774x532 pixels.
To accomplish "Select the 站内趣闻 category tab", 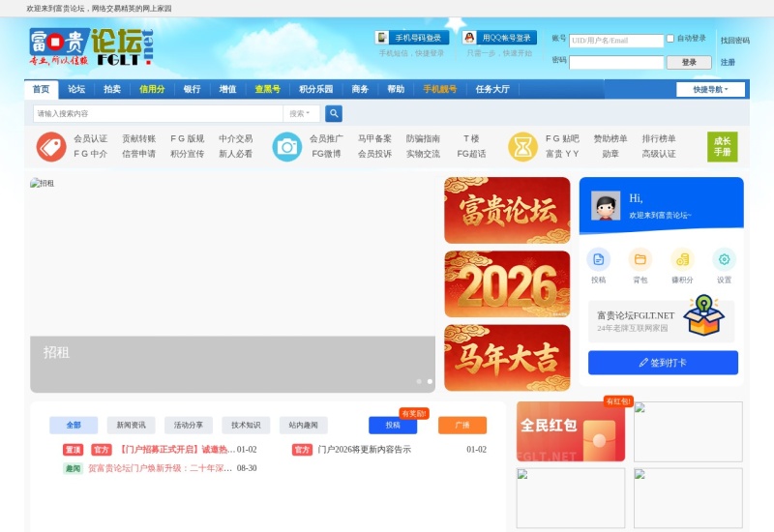I will [x=303, y=425].
